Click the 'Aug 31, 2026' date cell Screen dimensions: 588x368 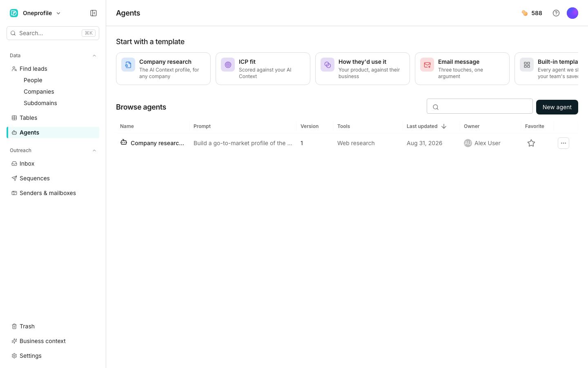click(425, 143)
